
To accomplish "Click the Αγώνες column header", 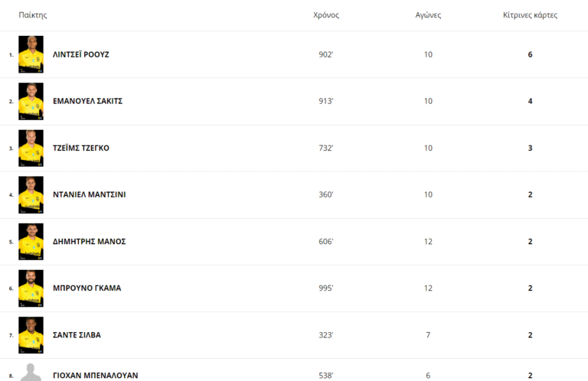I will [428, 15].
